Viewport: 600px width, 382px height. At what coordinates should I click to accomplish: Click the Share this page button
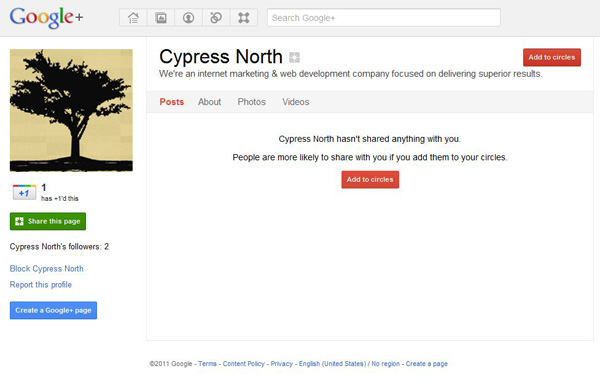coord(48,221)
